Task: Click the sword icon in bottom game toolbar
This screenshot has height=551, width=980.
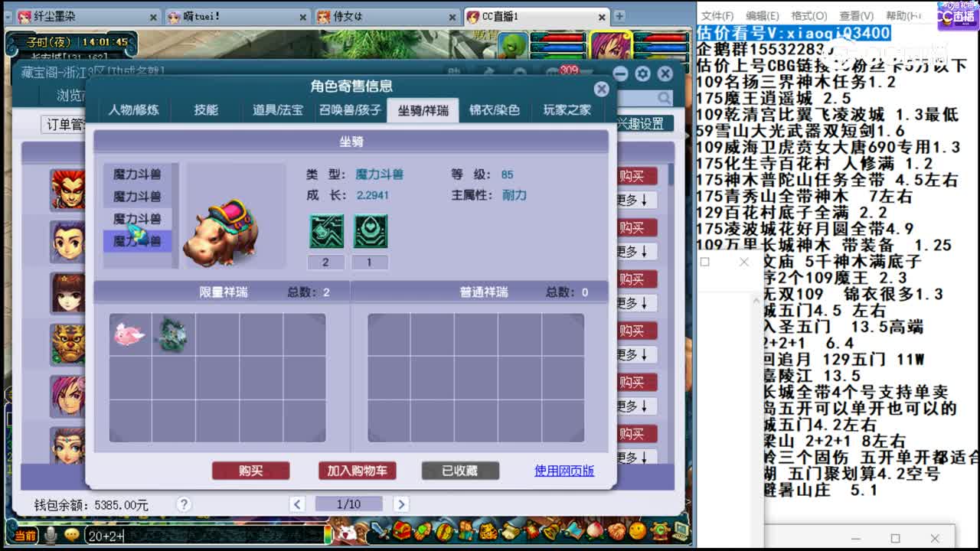Action: pyautogui.click(x=381, y=530)
